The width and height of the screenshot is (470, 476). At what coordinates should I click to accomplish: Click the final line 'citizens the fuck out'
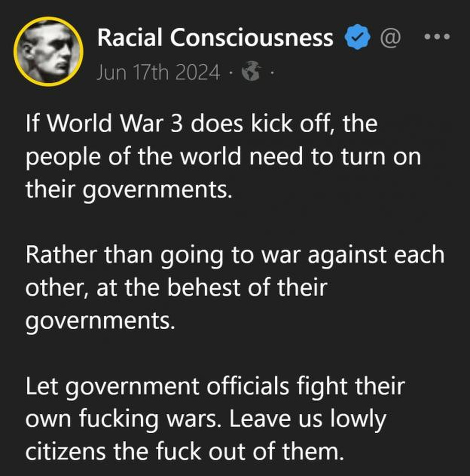pyautogui.click(x=185, y=452)
